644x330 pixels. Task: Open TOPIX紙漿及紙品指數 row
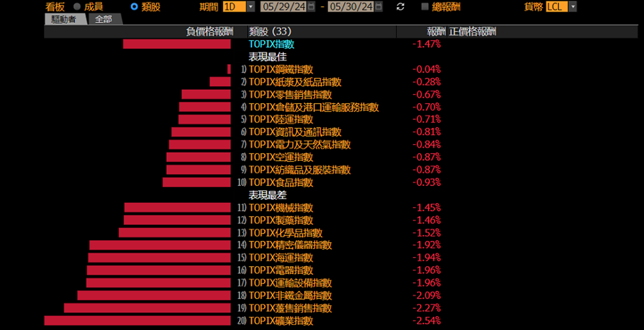point(295,81)
